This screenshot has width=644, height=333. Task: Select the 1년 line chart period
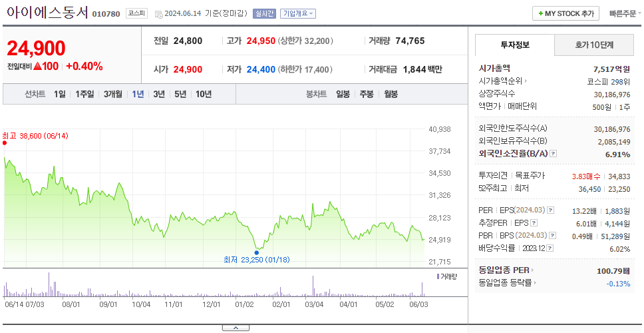point(138,94)
